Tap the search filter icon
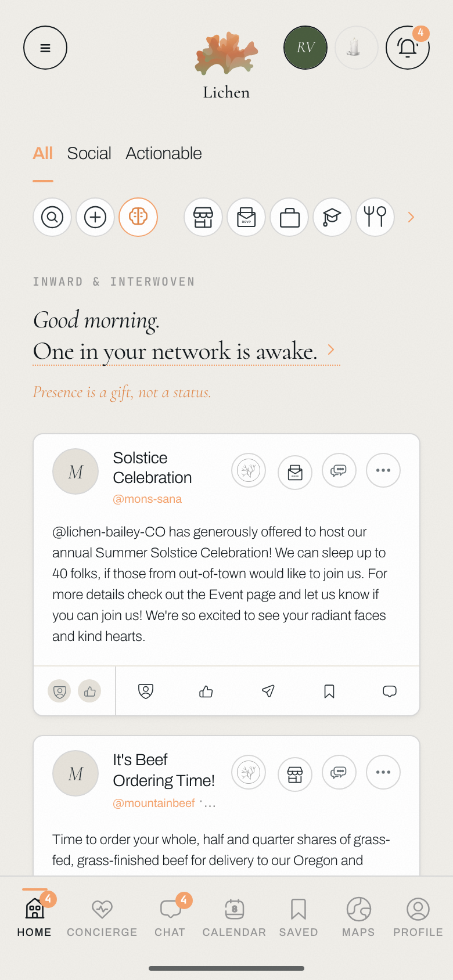 (x=52, y=217)
